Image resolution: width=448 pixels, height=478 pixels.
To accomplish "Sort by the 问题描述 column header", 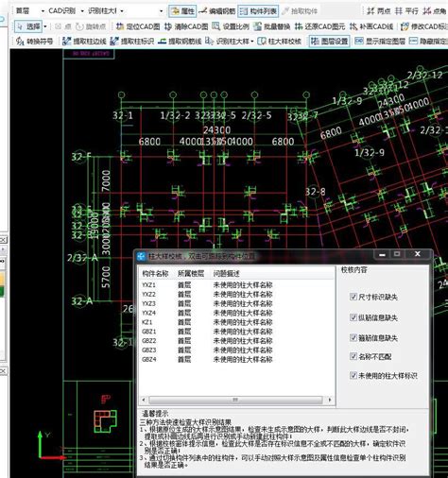I will click(226, 273).
